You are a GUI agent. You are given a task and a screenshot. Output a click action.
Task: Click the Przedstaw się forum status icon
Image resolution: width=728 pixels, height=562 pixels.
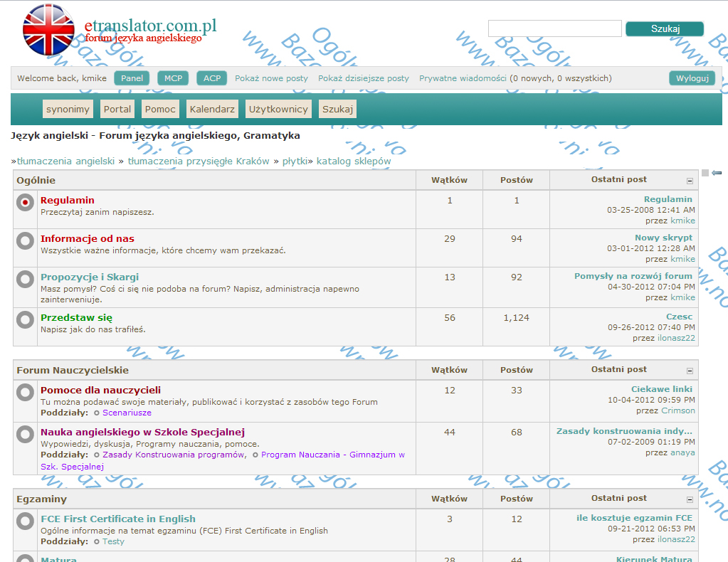pyautogui.click(x=25, y=319)
